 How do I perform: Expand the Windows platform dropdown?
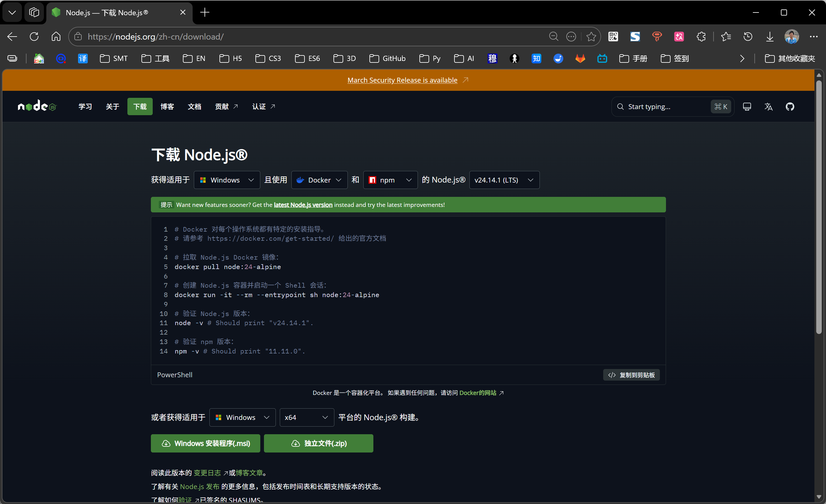226,180
